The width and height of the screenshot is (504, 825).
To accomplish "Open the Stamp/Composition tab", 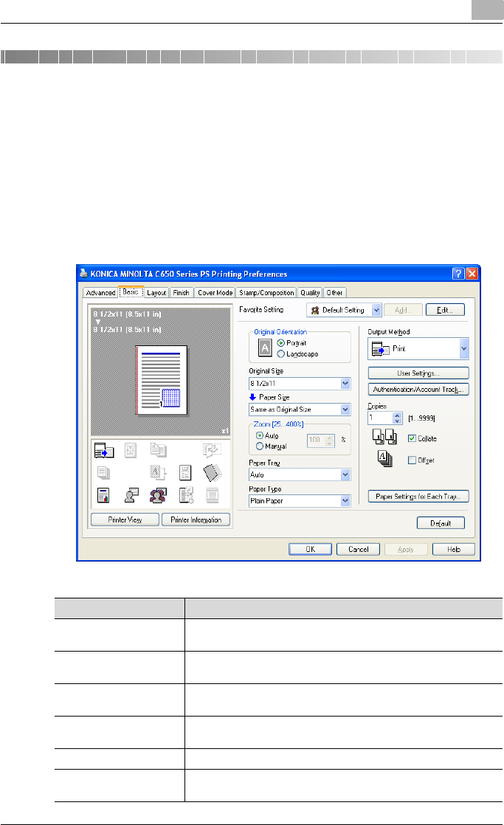I will point(266,293).
